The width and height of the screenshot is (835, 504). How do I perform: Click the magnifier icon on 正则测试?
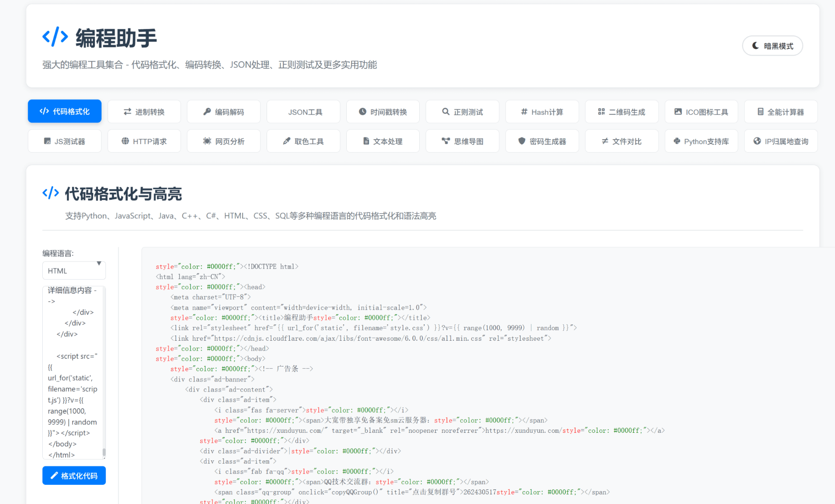(x=446, y=112)
